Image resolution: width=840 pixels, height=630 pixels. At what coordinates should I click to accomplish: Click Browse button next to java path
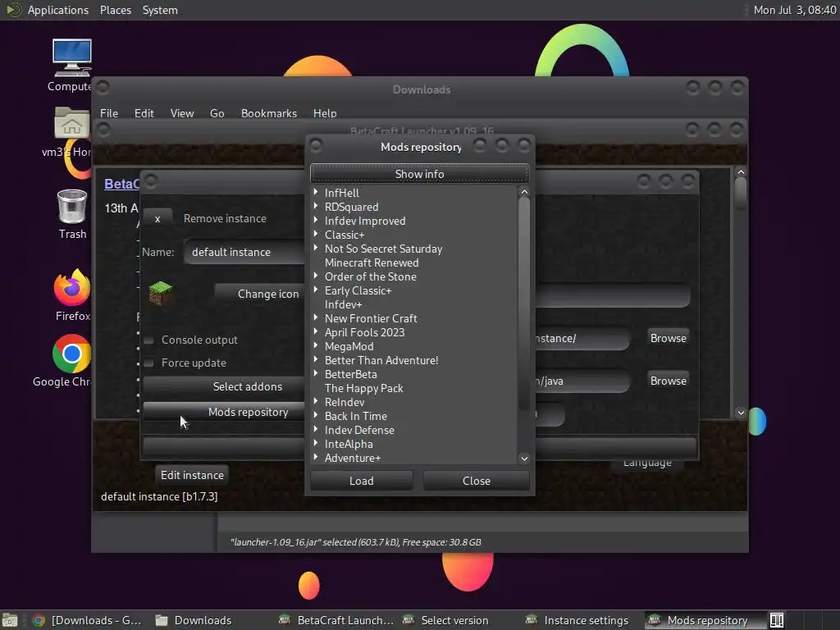(x=668, y=381)
